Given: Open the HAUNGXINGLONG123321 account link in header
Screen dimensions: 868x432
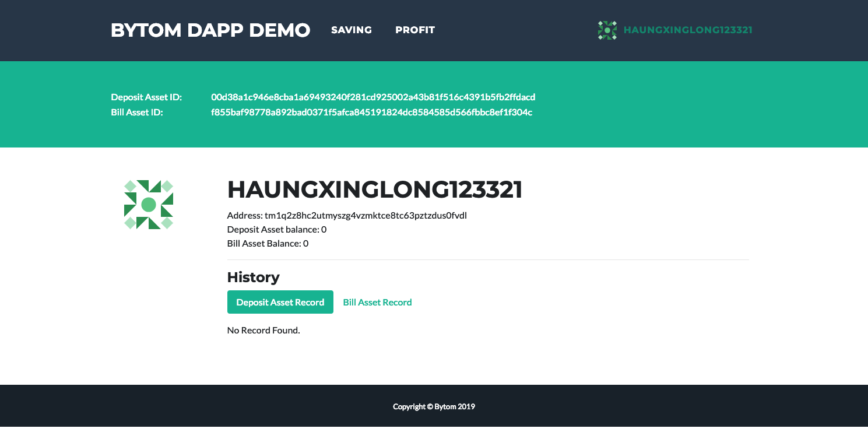Looking at the screenshot, I should coord(688,30).
